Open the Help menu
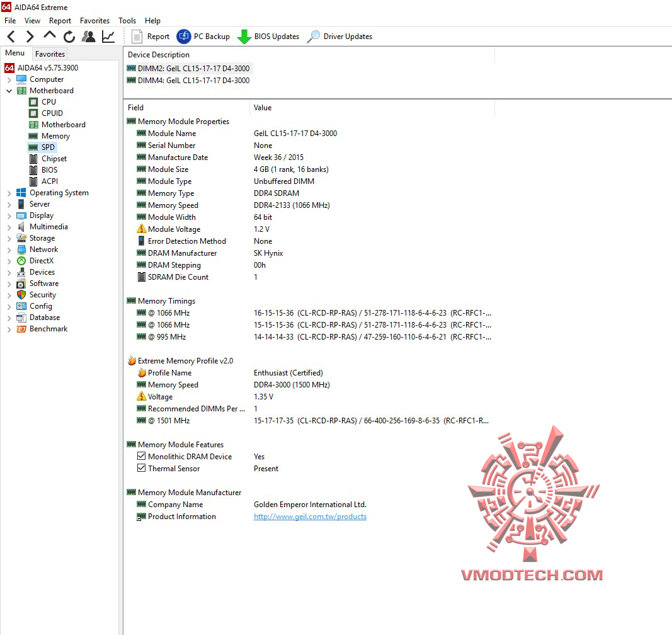 click(x=152, y=21)
